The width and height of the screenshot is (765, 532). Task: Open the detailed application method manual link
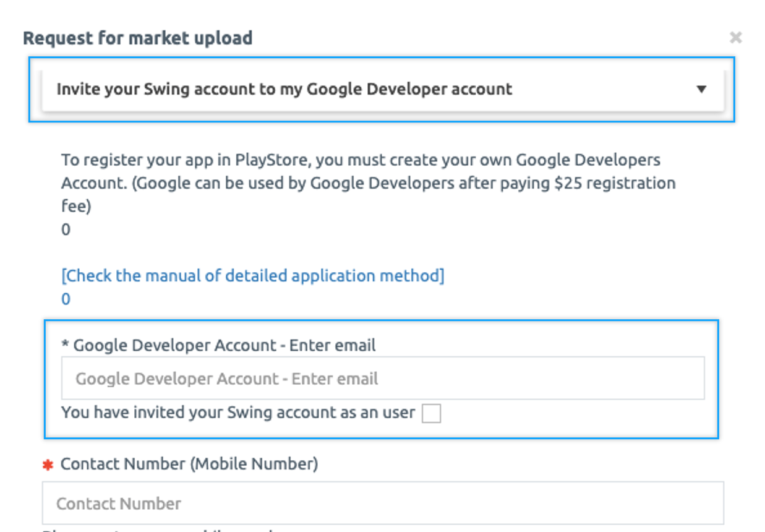tap(252, 275)
